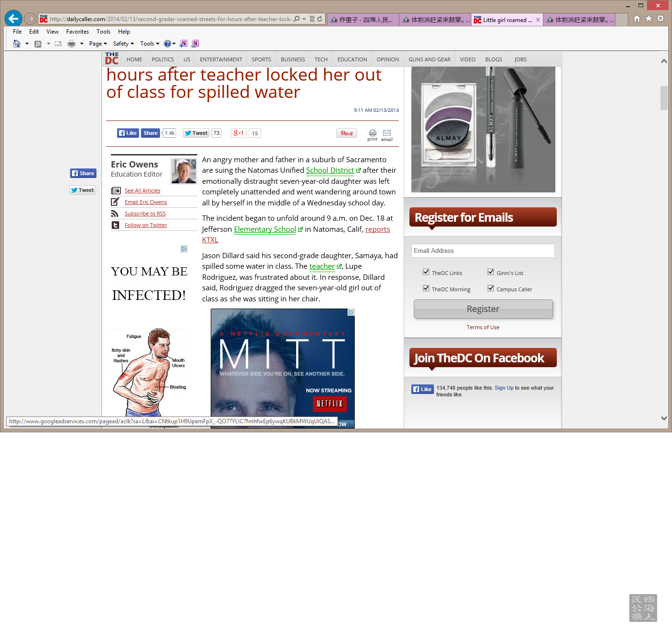Open the File menu

[x=17, y=32]
